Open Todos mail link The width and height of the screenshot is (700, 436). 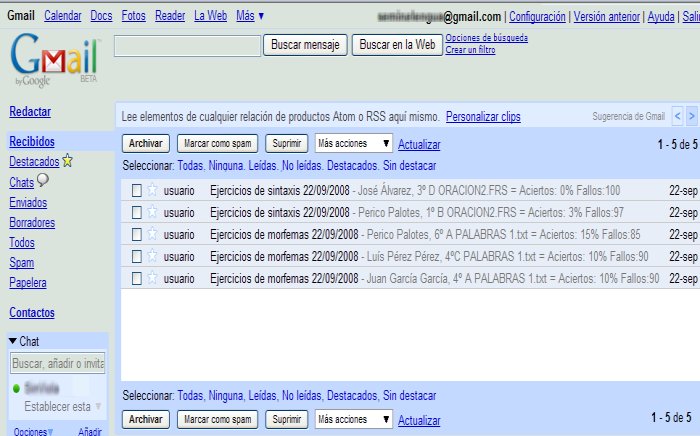click(x=22, y=243)
